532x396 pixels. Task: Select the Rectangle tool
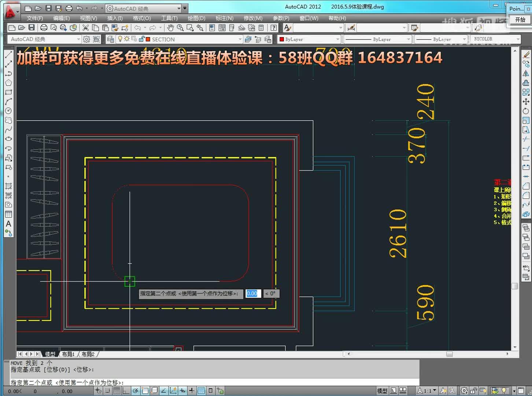[x=9, y=92]
